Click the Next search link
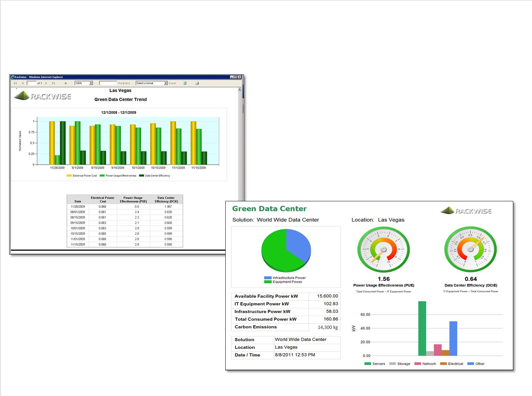Viewport: 532px width, 396px height. pyautogui.click(x=127, y=83)
